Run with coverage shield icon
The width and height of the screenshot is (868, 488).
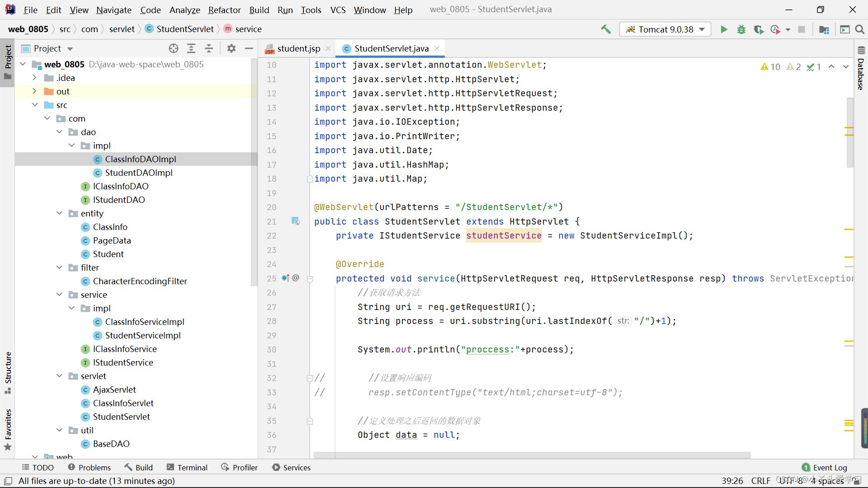759,29
